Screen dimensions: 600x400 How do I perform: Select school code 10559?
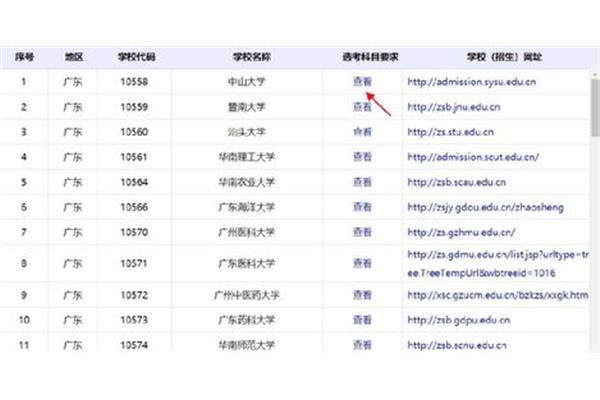(134, 107)
